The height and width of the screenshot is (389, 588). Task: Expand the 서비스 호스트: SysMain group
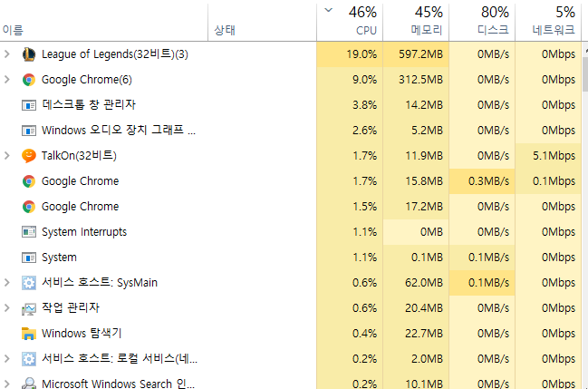tap(6, 283)
